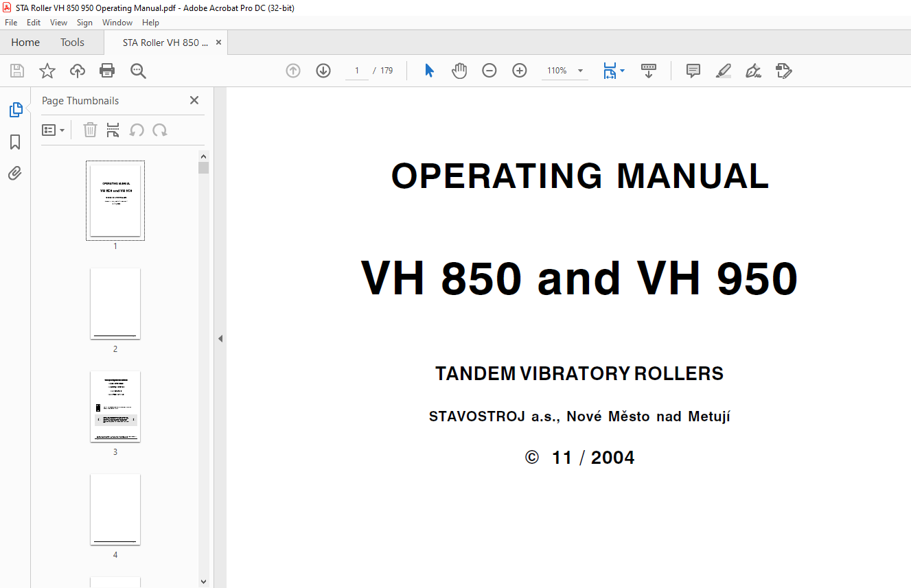Open the Window menu
The height and width of the screenshot is (588, 911).
[117, 23]
